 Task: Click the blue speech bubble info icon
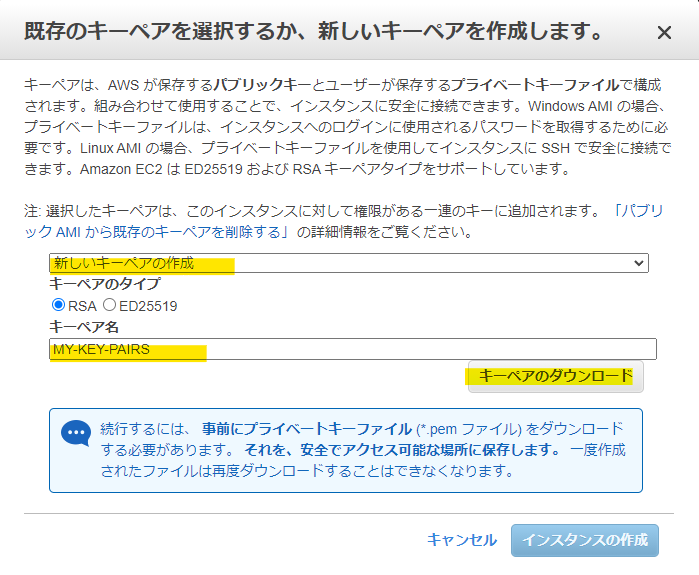click(x=76, y=432)
